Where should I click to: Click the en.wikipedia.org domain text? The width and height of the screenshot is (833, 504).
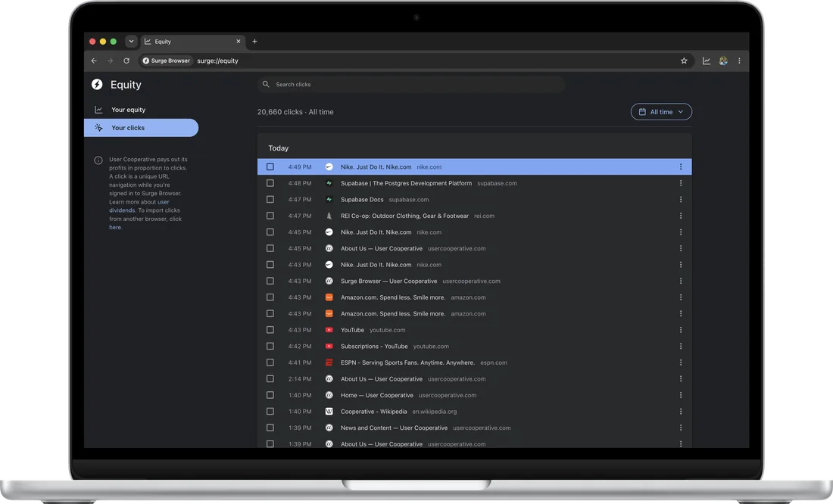click(x=435, y=412)
